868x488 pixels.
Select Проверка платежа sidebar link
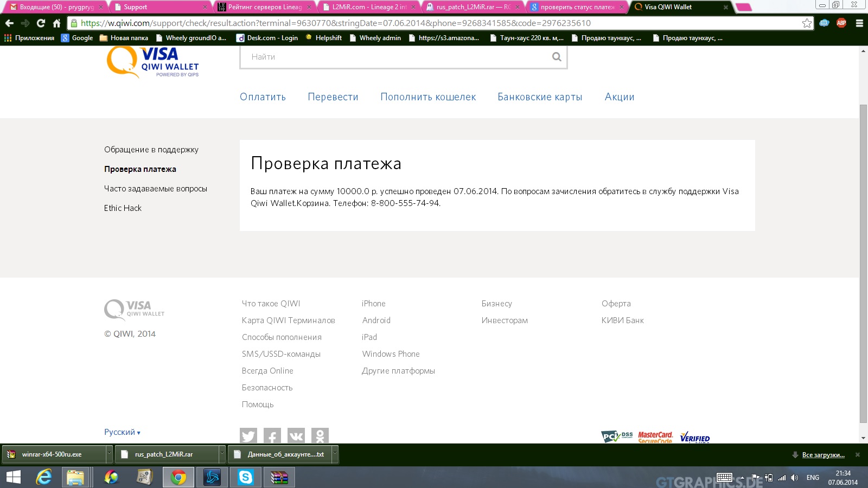pyautogui.click(x=140, y=169)
